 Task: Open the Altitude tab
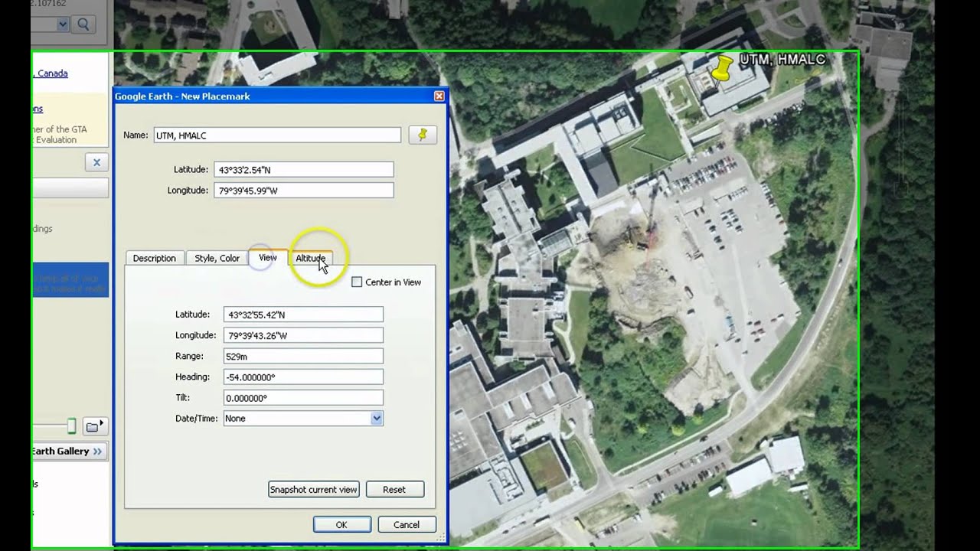[x=310, y=258]
